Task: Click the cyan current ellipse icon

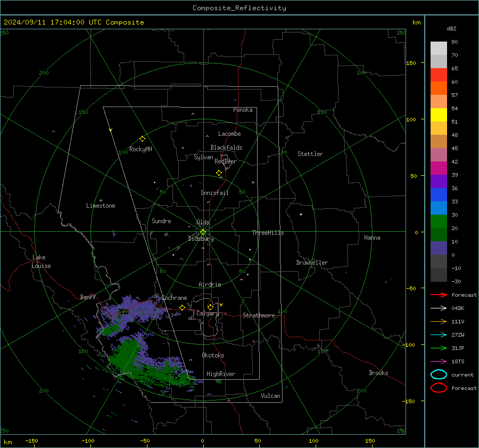Action: coord(439,374)
